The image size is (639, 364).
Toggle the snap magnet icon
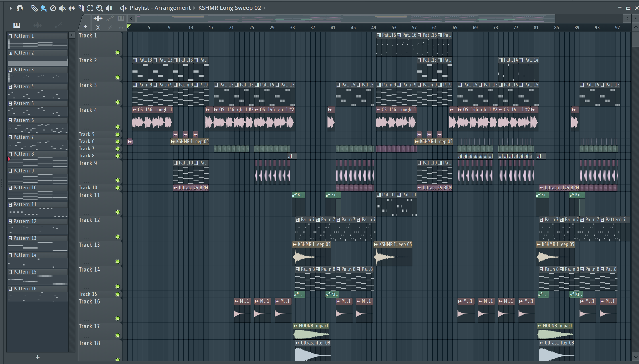coord(20,8)
